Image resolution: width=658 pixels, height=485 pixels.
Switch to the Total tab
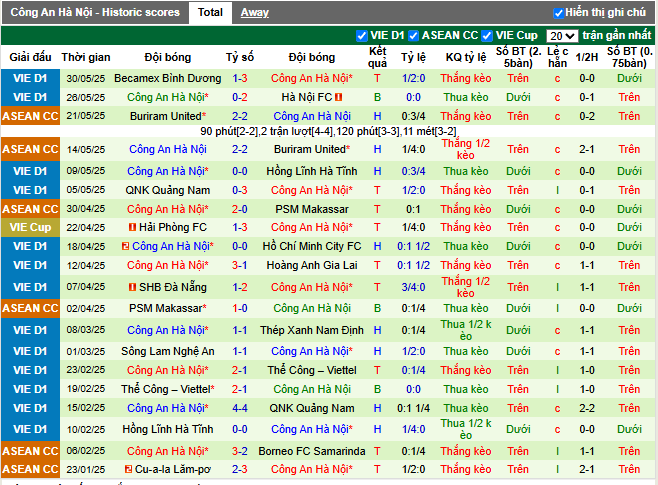point(210,13)
